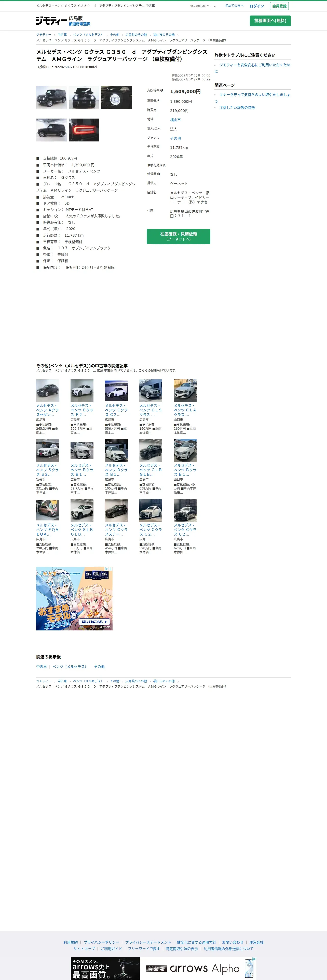Image resolution: width=327 pixels, height=980 pixels.
Task: Click the help icon beside 修復歴
Action: [x=159, y=174]
